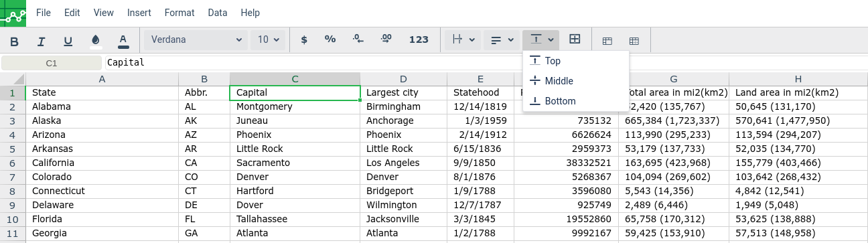Increase decimal places
This screenshot has height=243, width=868.
(x=386, y=40)
